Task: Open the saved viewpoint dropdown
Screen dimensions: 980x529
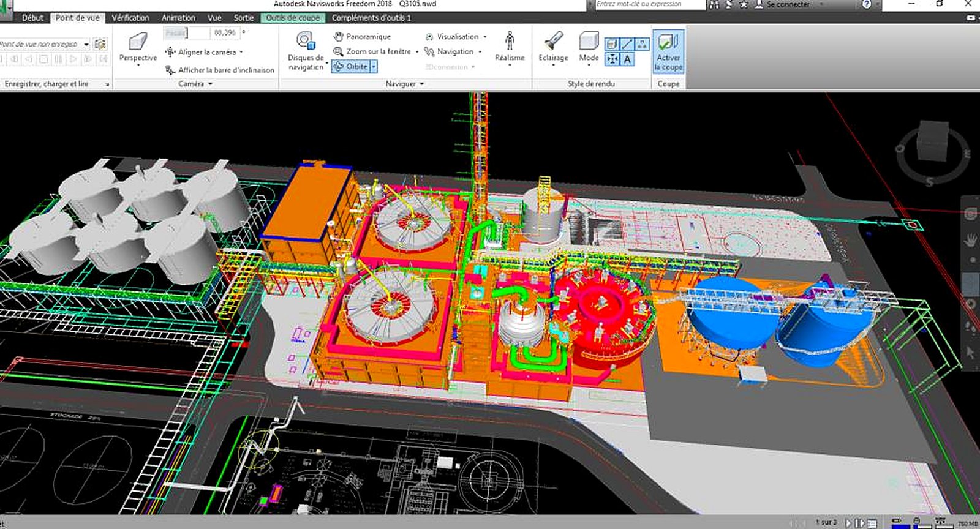Action: [x=86, y=44]
